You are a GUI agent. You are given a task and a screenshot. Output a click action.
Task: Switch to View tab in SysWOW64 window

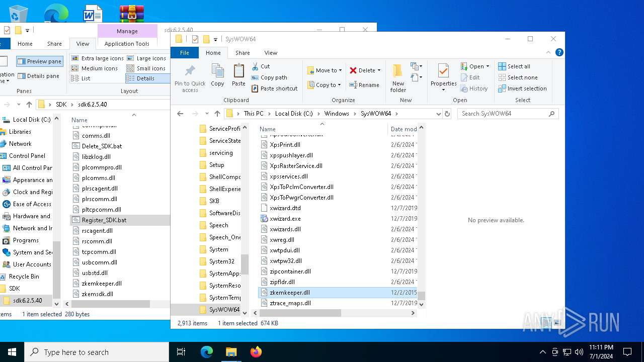click(x=271, y=53)
